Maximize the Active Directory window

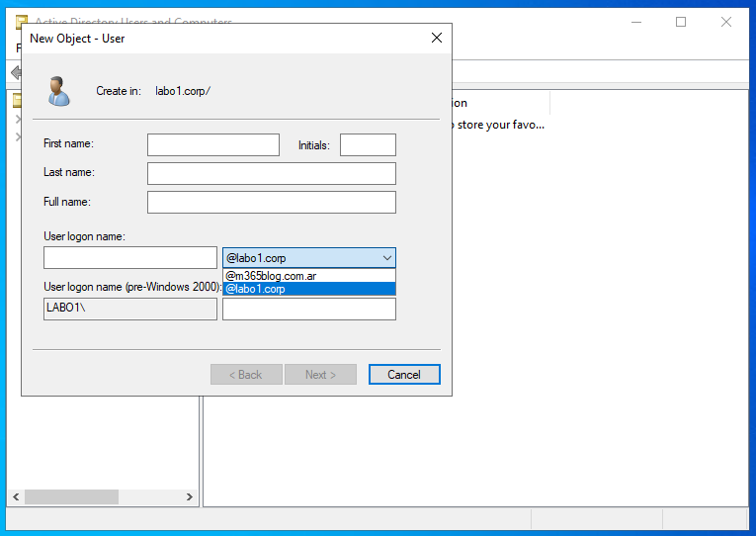pos(681,22)
